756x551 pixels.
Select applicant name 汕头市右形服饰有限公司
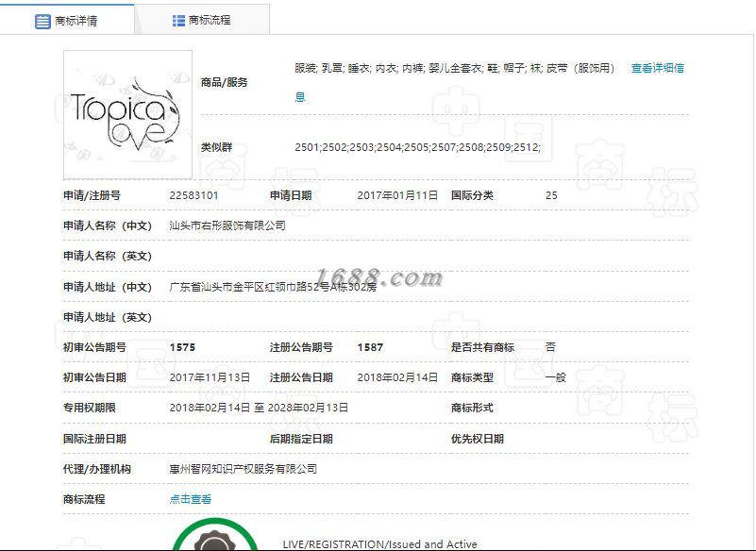[x=227, y=225]
